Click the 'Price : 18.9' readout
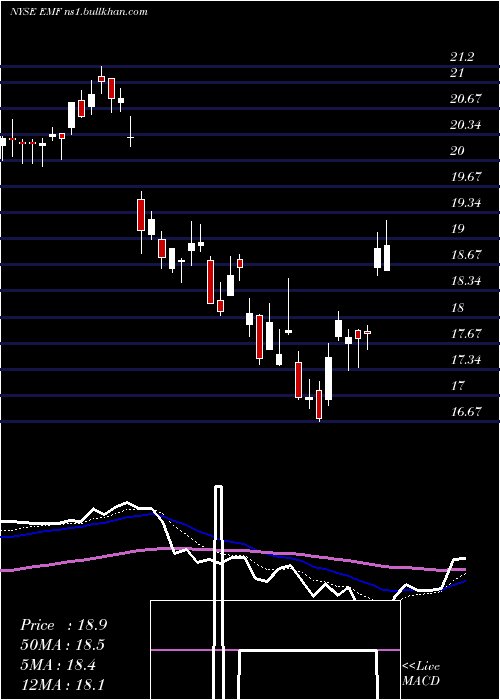Viewport: 500px width, 700px height. coord(63,625)
